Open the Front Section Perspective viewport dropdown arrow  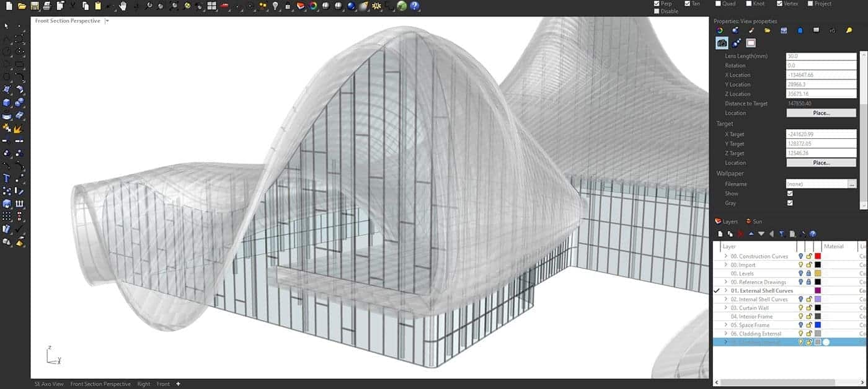[x=106, y=20]
